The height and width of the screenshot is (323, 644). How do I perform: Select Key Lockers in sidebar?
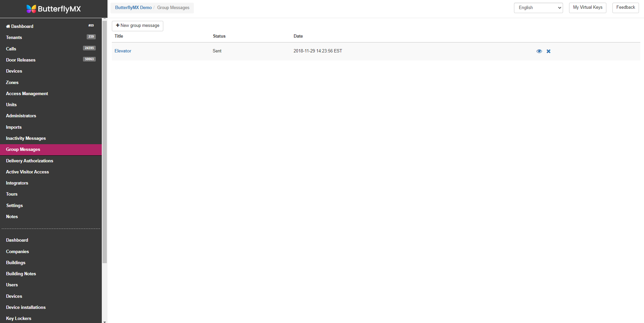tap(18, 318)
